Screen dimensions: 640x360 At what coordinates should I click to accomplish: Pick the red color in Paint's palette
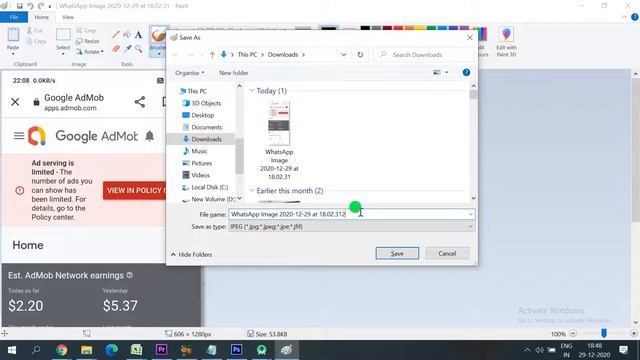click(398, 28)
